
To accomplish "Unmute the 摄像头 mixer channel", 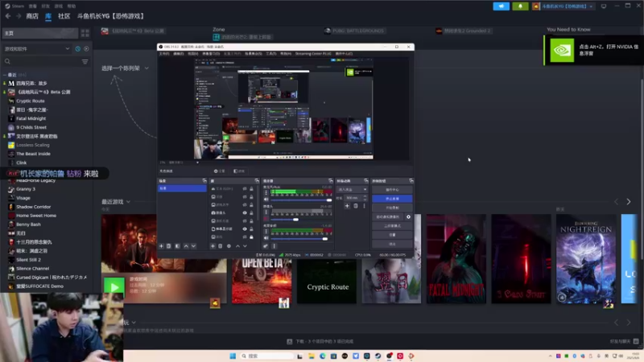I will click(x=266, y=219).
